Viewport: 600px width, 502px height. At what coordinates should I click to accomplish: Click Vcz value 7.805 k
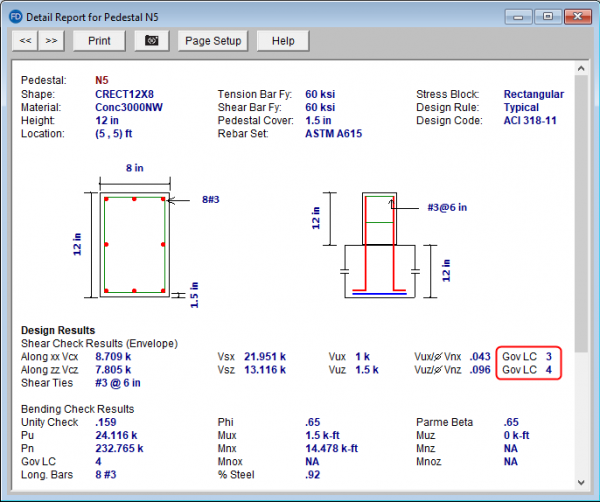pos(113,370)
